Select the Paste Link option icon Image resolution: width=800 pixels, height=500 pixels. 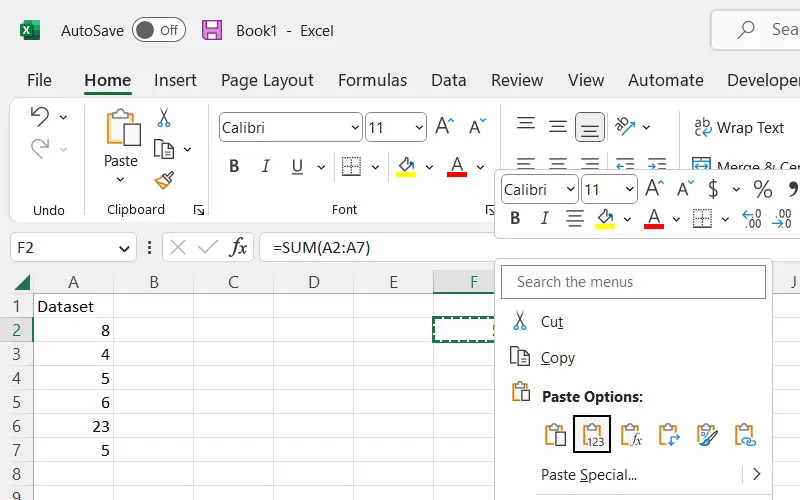tap(744, 434)
